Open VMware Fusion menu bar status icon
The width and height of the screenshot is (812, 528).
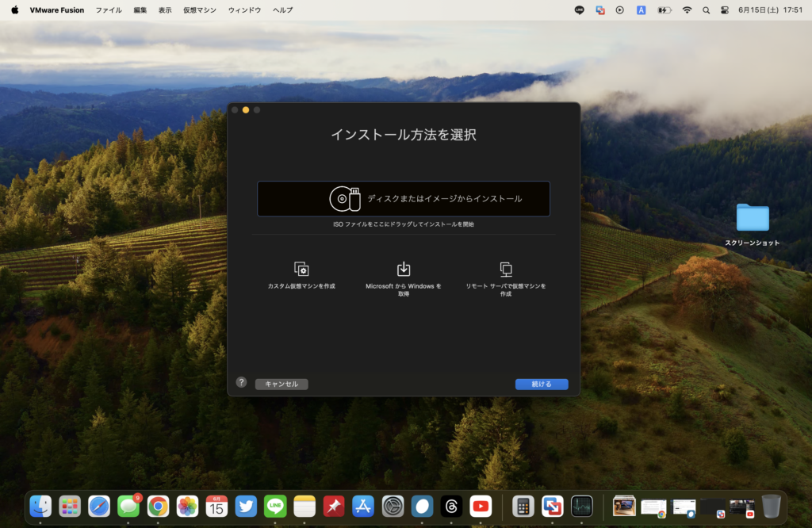tap(600, 10)
